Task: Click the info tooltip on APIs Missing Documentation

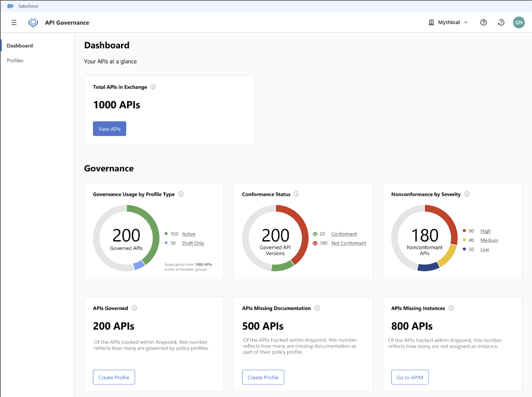Action: (317, 308)
